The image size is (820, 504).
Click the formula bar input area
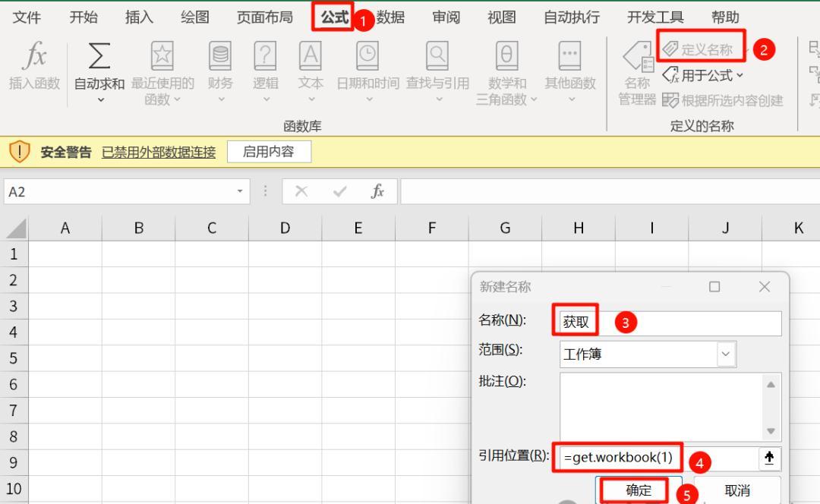(x=610, y=191)
